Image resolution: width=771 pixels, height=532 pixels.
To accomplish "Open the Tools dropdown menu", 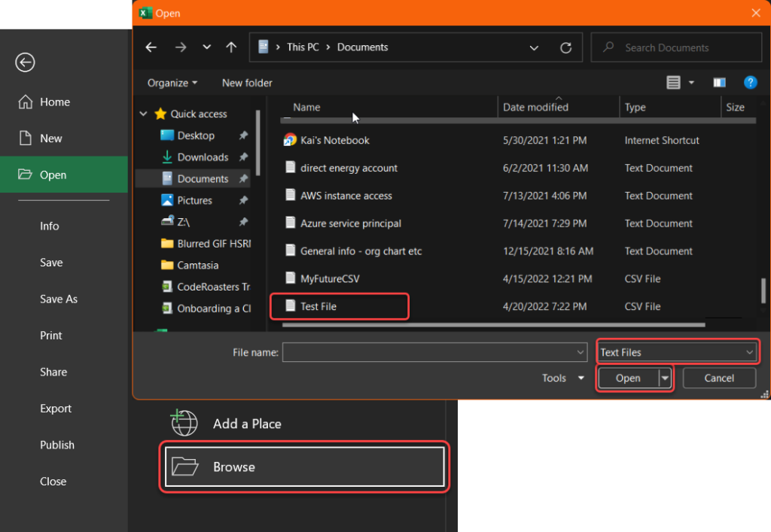I will (562, 378).
